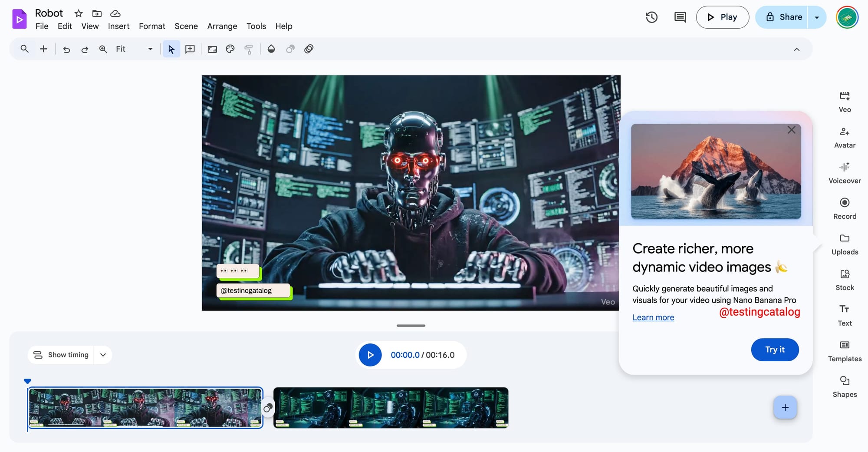
Task: Open the comments panel icon
Action: pyautogui.click(x=680, y=17)
